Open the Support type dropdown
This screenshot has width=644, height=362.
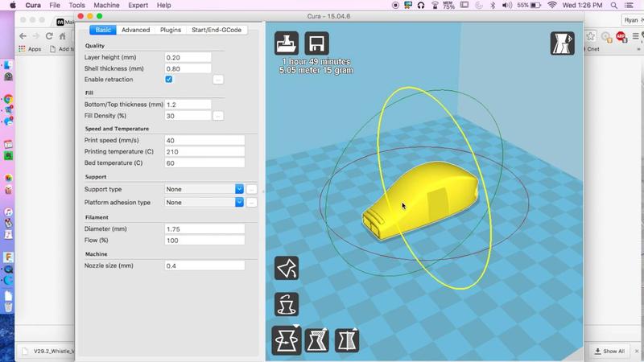point(204,189)
